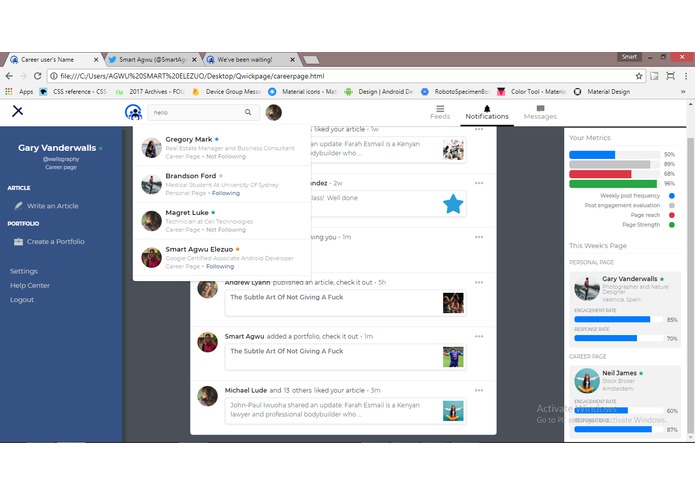Close the Smart Agwu Twitter browser tab
Viewport: 695px width, 494px height.
[x=194, y=59]
